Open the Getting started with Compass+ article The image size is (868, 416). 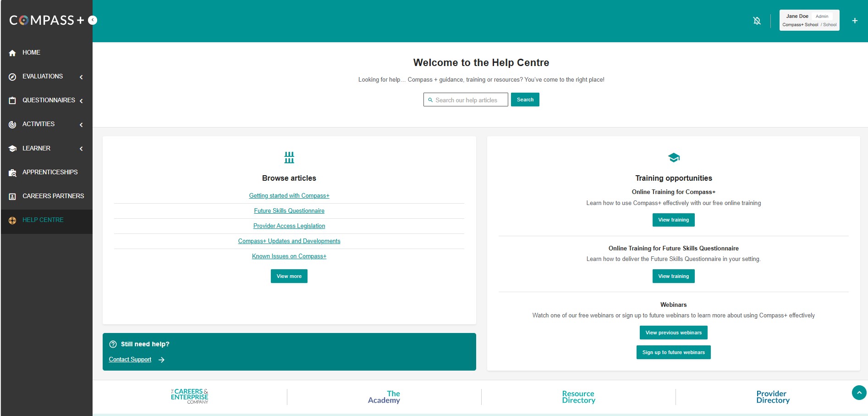click(x=289, y=195)
